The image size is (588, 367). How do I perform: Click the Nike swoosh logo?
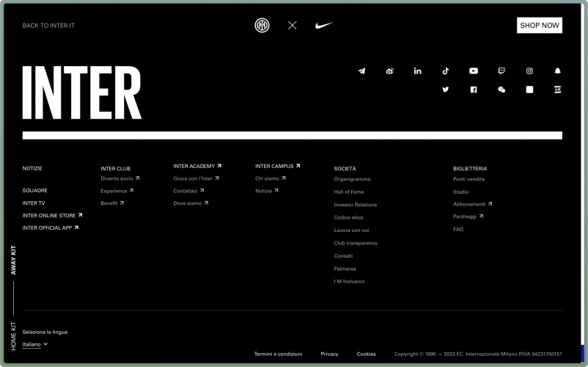[324, 25]
